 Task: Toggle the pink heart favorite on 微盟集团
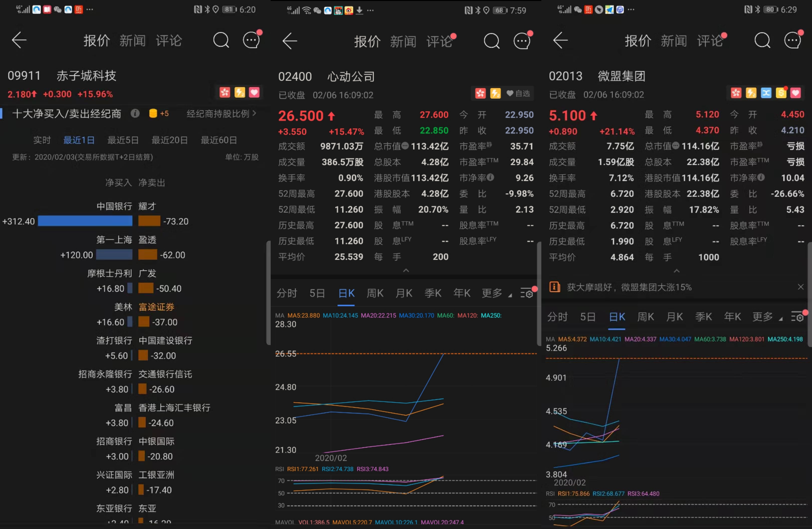tap(796, 93)
